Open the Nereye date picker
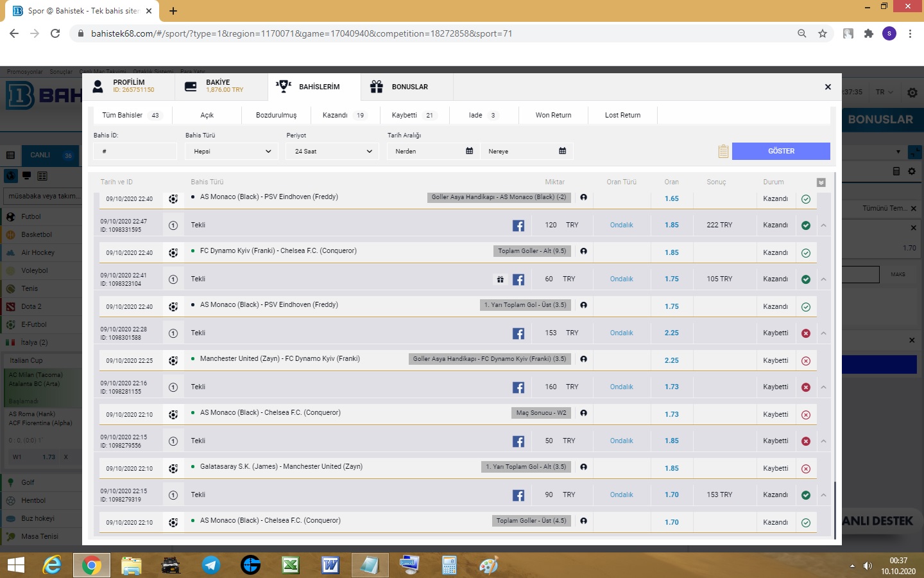Screen dimensions: 924x578 526,152
